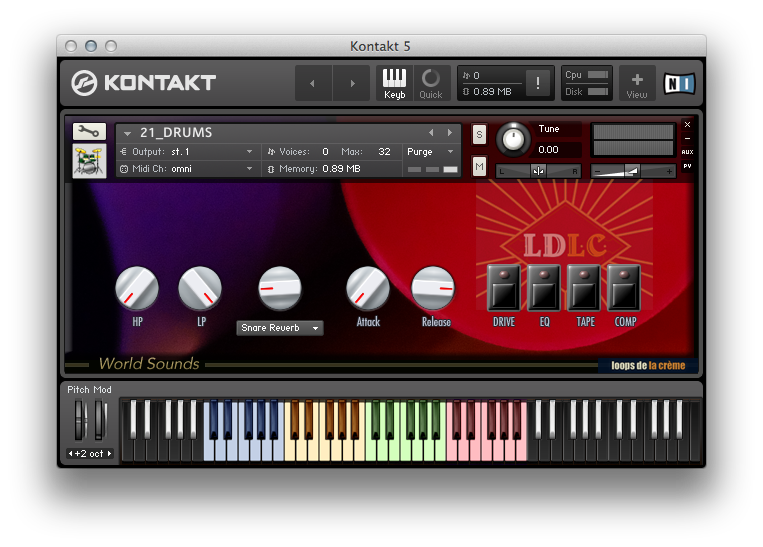Click the Release knob

433,288
